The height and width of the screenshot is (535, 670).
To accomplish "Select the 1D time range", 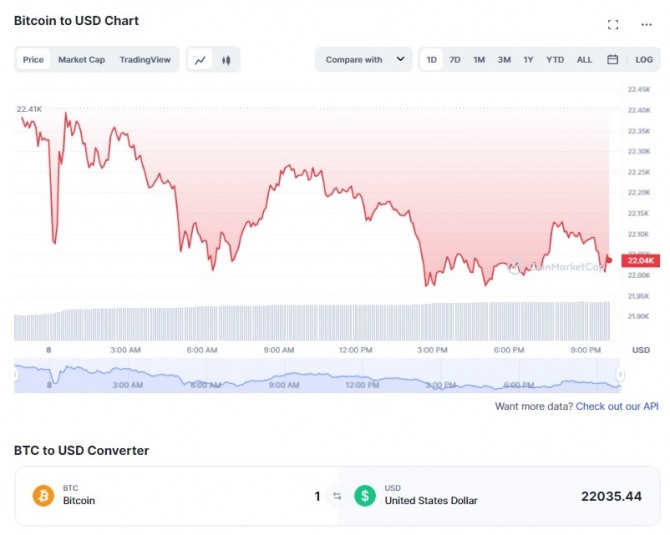I will coord(432,60).
